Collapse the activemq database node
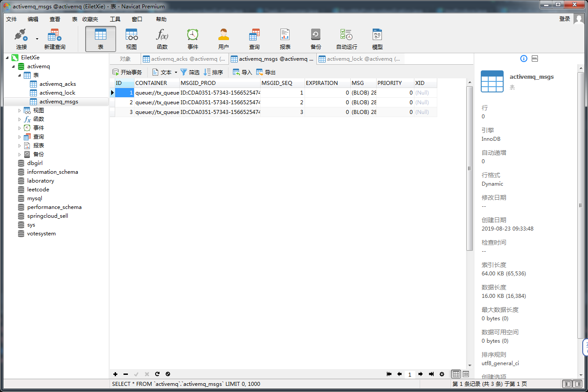Image resolution: width=588 pixels, height=392 pixels. pyautogui.click(x=13, y=66)
